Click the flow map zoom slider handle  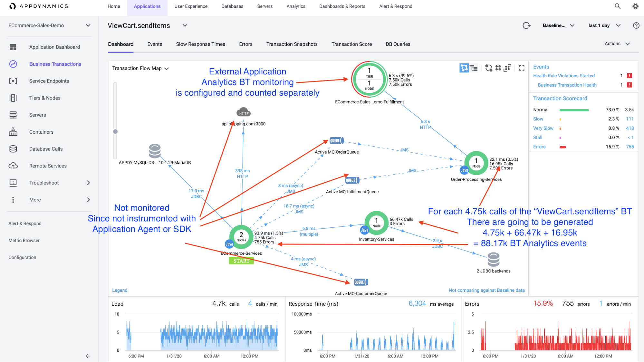pos(115,131)
